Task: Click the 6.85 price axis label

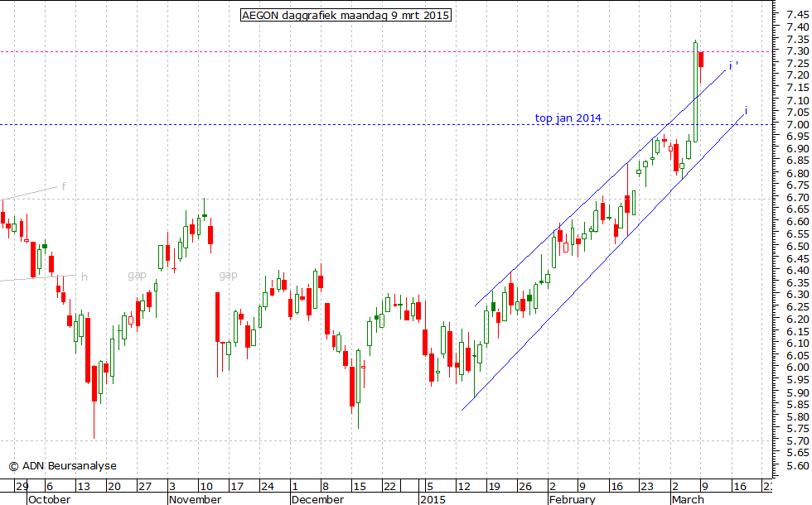Action: pyautogui.click(x=797, y=161)
